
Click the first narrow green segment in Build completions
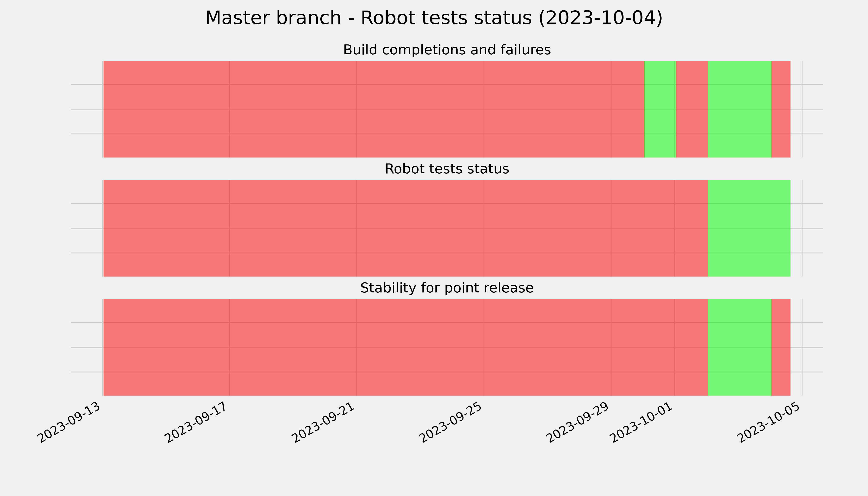[660, 109]
